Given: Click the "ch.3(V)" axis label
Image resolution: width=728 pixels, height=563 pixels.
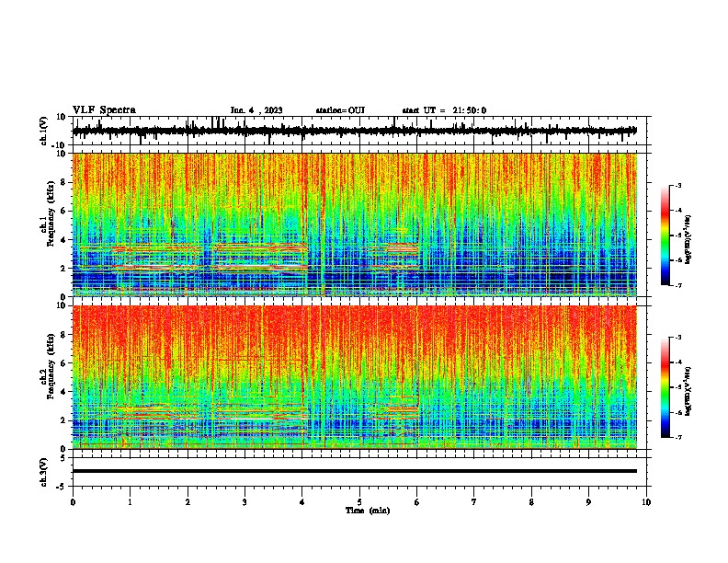Looking at the screenshot, I should 44,473.
